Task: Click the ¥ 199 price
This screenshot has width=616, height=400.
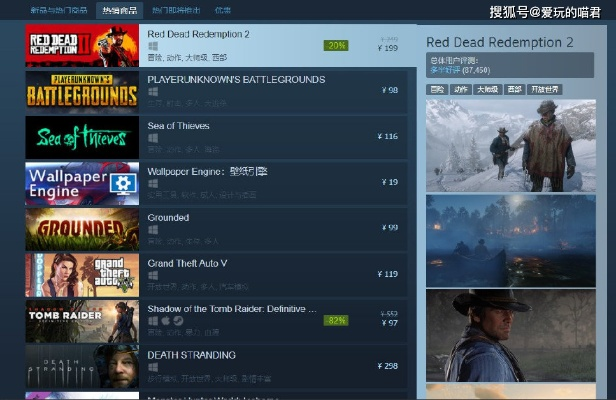Action: coord(388,48)
